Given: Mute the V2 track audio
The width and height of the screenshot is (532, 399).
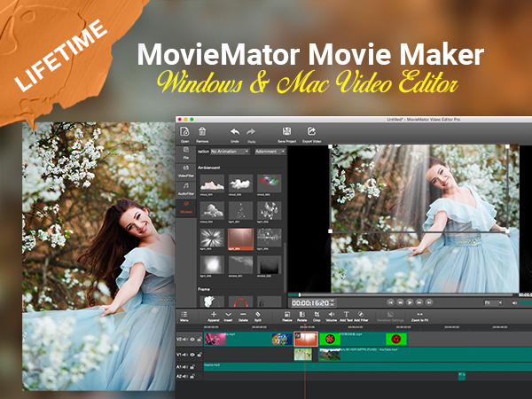Looking at the screenshot, I should 185,339.
